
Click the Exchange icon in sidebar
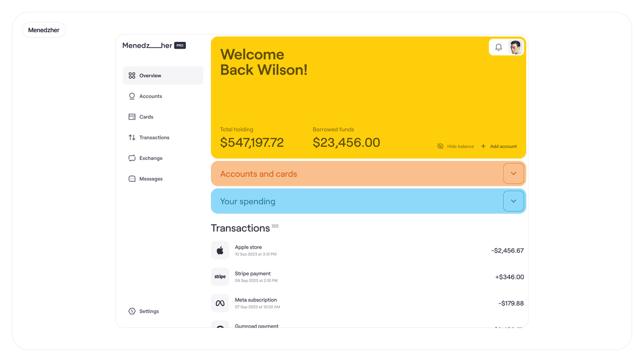pyautogui.click(x=132, y=158)
